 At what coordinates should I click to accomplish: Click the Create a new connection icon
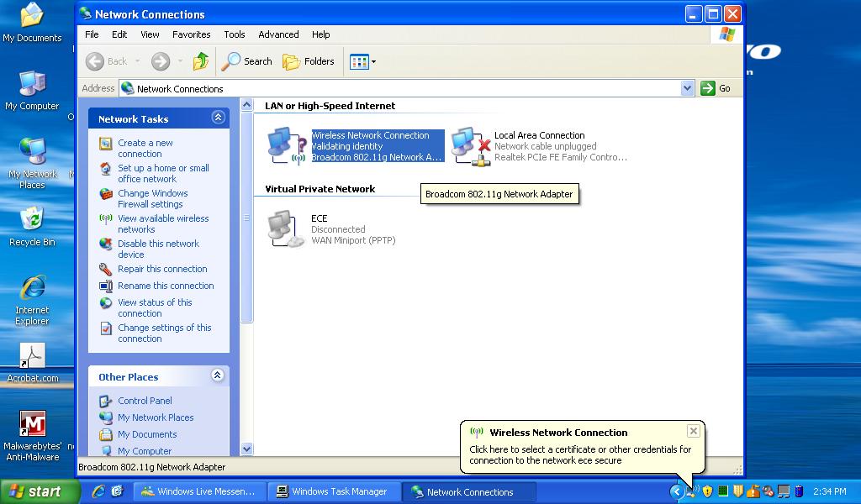pyautogui.click(x=105, y=144)
